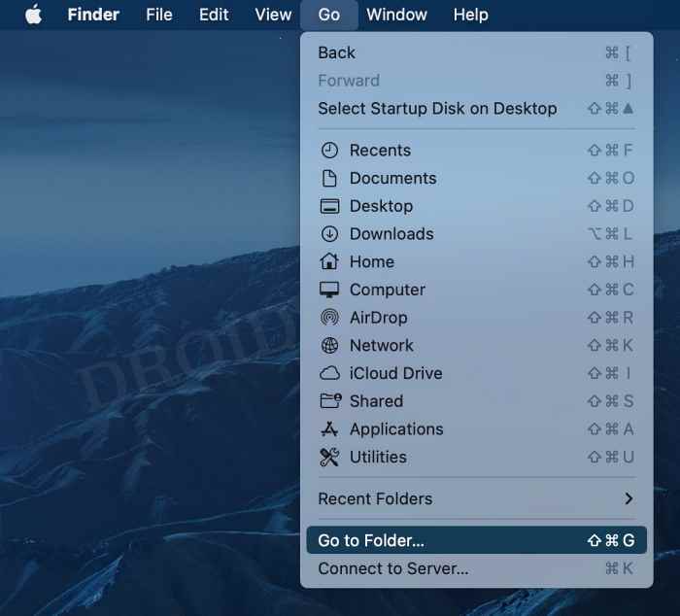Image resolution: width=680 pixels, height=616 pixels.
Task: Click the ⌥⌘L shortcut beside Downloads
Action: 611,234
